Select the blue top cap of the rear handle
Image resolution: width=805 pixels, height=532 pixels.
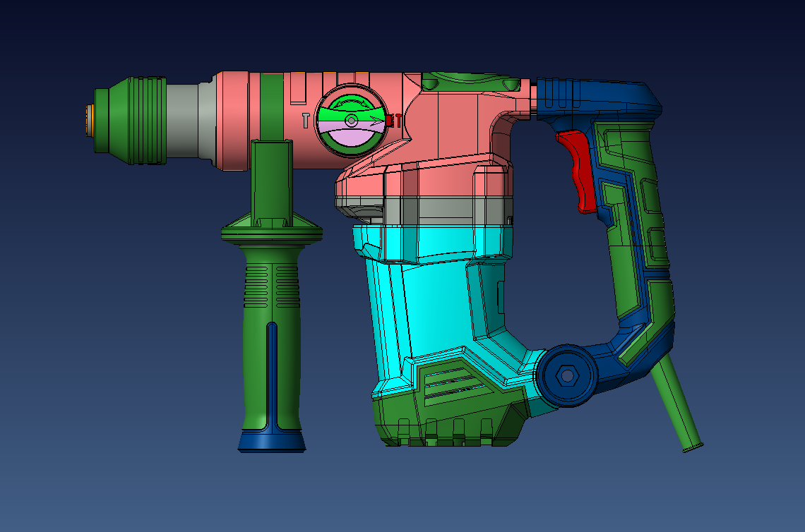(598, 99)
